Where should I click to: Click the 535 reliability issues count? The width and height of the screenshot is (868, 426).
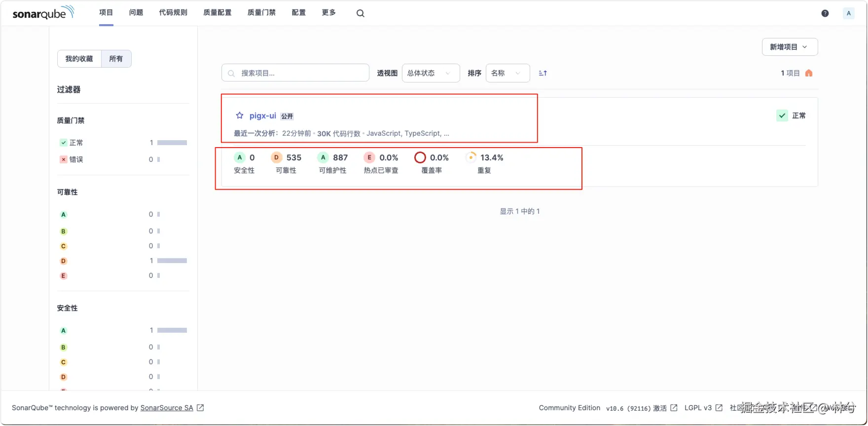(x=294, y=157)
